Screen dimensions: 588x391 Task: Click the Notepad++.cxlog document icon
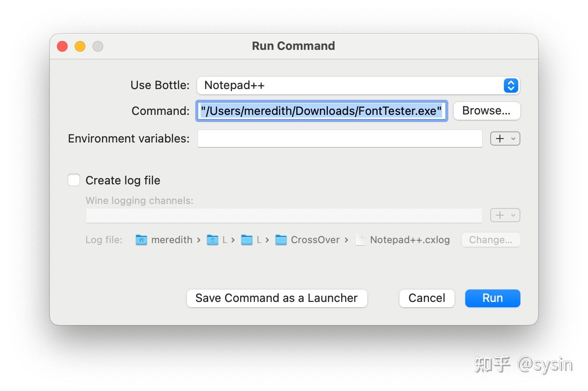360,240
